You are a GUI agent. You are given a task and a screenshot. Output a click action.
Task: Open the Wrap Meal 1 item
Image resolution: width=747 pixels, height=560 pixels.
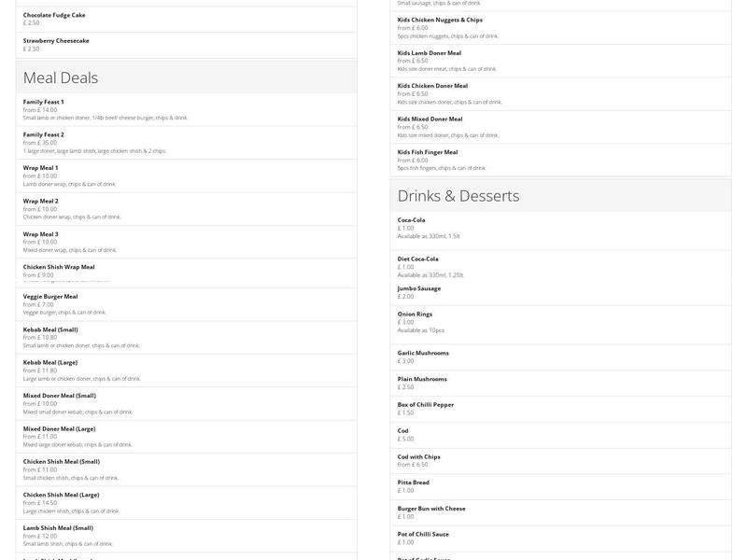coord(41,168)
